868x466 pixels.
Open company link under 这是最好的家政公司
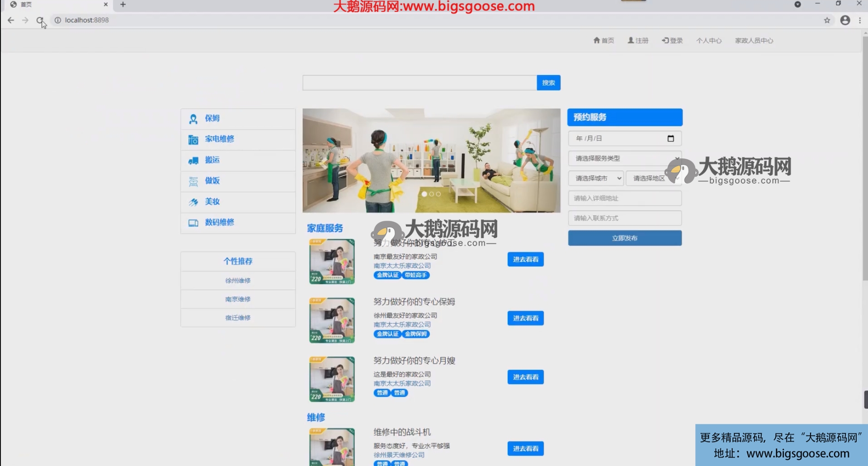[402, 383]
